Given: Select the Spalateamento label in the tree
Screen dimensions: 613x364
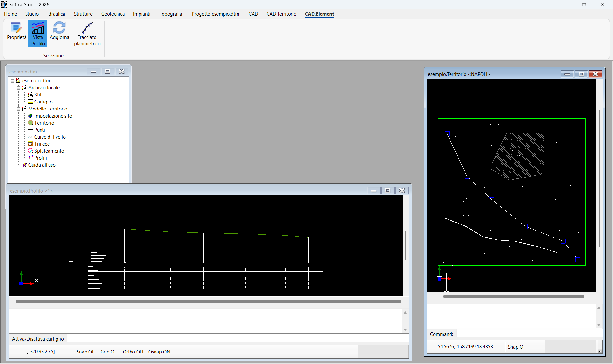Looking at the screenshot, I should (49, 151).
